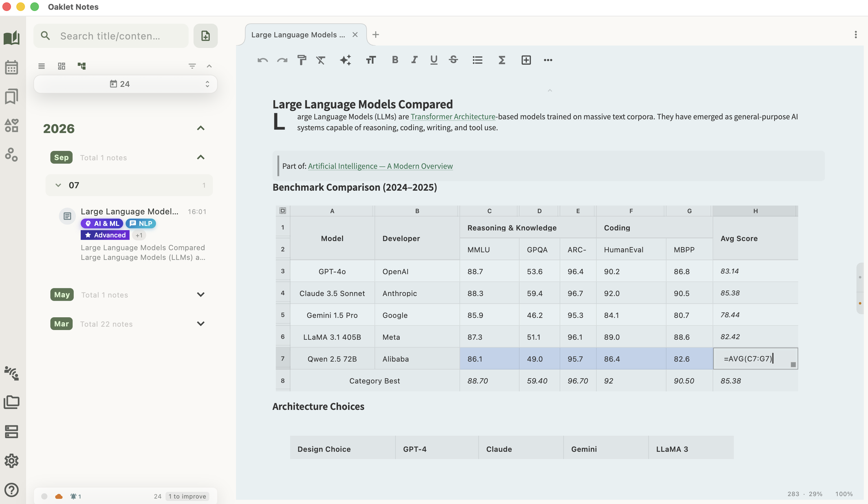Create a new note with document-plus button
The width and height of the screenshot is (868, 504).
point(205,36)
